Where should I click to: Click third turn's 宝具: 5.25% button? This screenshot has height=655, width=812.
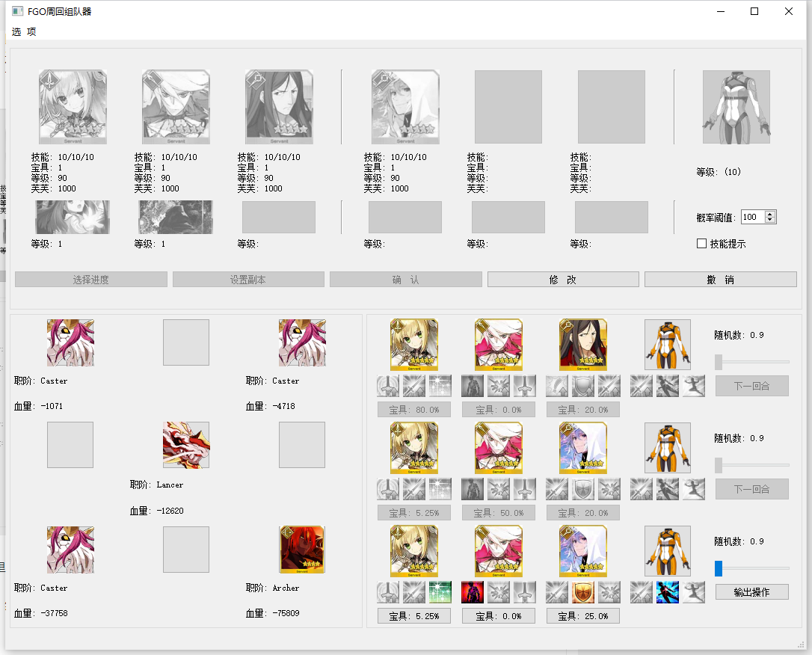click(413, 616)
